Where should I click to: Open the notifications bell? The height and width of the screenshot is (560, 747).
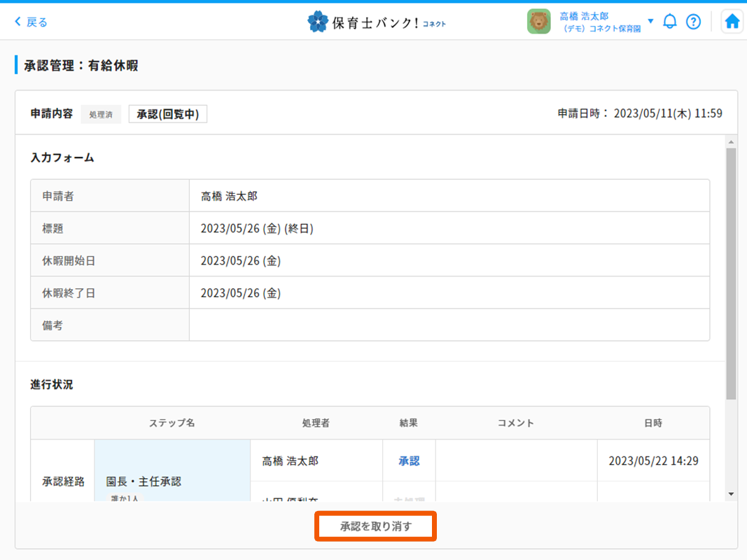coord(669,22)
